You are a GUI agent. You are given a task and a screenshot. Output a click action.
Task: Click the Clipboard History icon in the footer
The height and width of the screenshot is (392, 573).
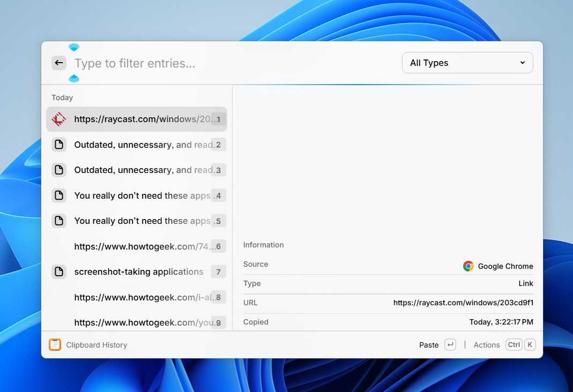[55, 344]
